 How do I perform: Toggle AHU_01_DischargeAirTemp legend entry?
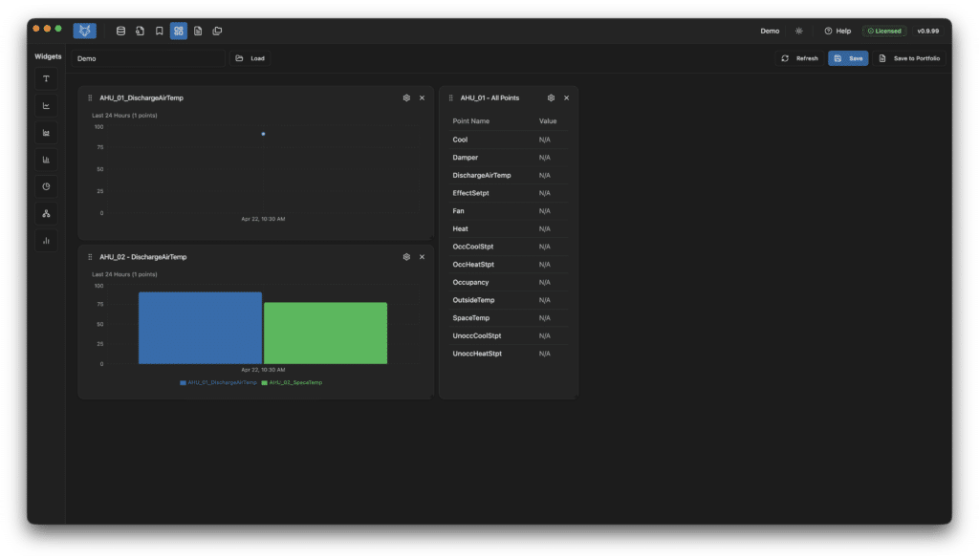pyautogui.click(x=218, y=382)
